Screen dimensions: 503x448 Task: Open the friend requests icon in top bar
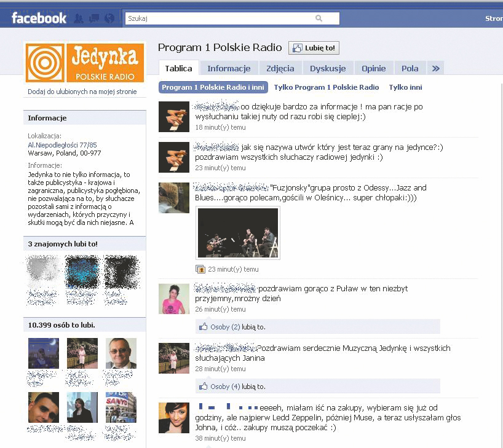pyautogui.click(x=78, y=18)
